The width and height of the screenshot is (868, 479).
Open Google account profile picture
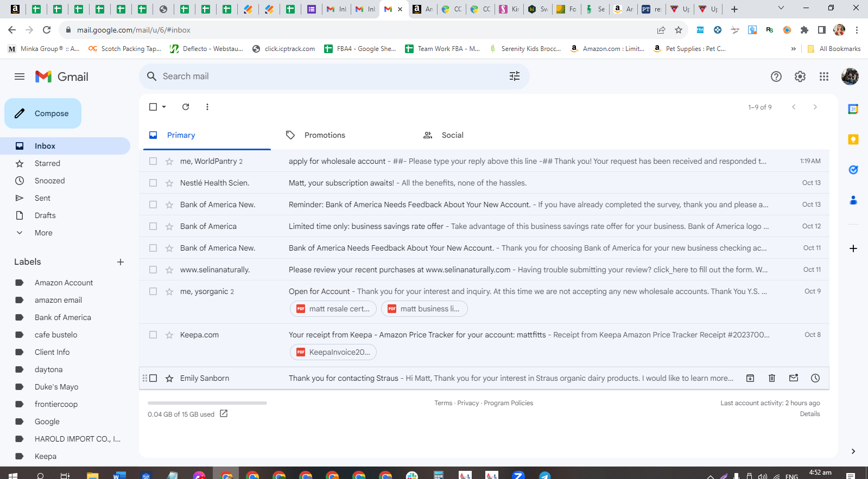tap(850, 76)
